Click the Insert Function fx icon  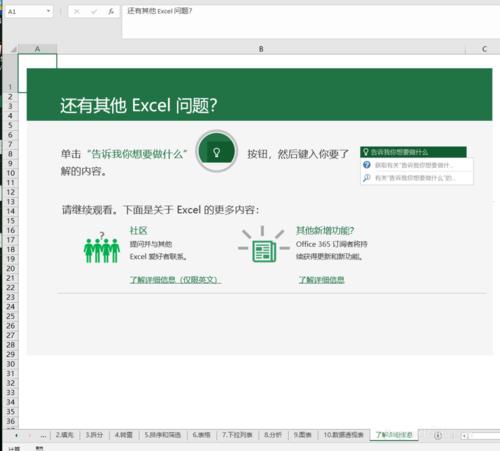(111, 12)
